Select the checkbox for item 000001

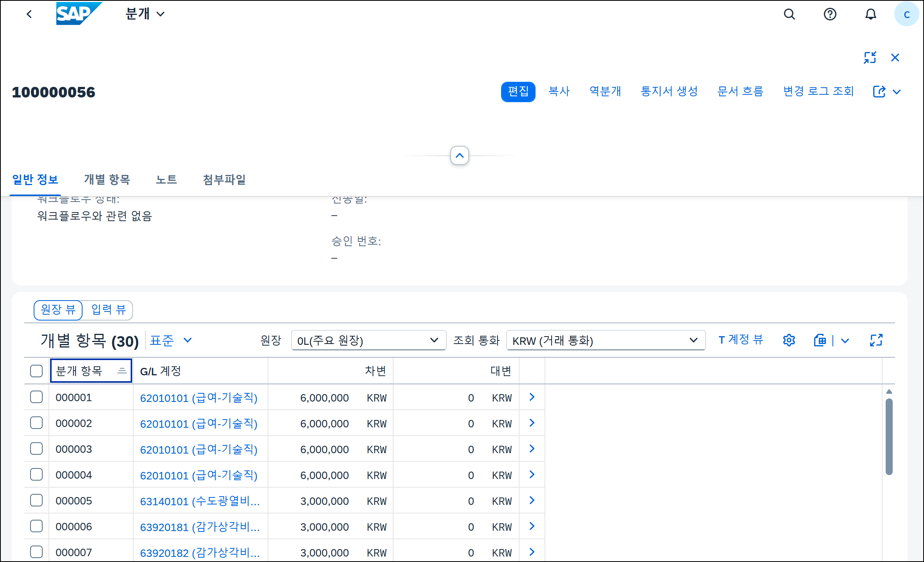click(x=36, y=397)
